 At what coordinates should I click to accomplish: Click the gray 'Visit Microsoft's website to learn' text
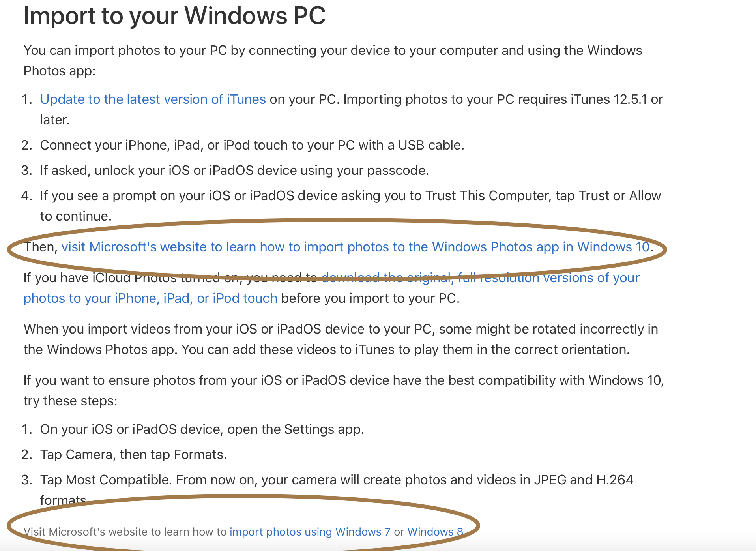125,532
